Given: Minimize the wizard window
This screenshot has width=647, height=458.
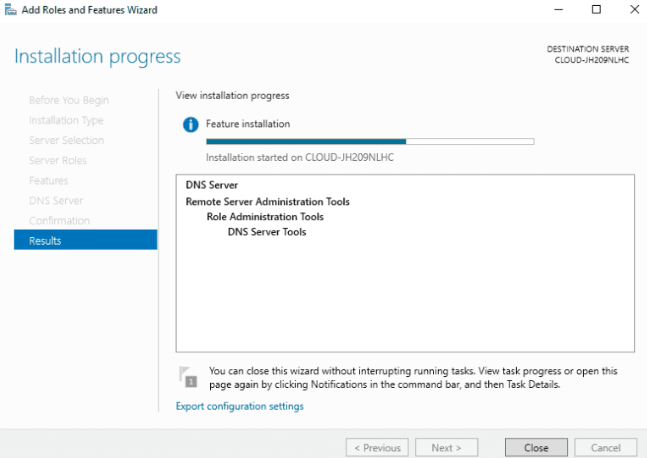Looking at the screenshot, I should [558, 9].
